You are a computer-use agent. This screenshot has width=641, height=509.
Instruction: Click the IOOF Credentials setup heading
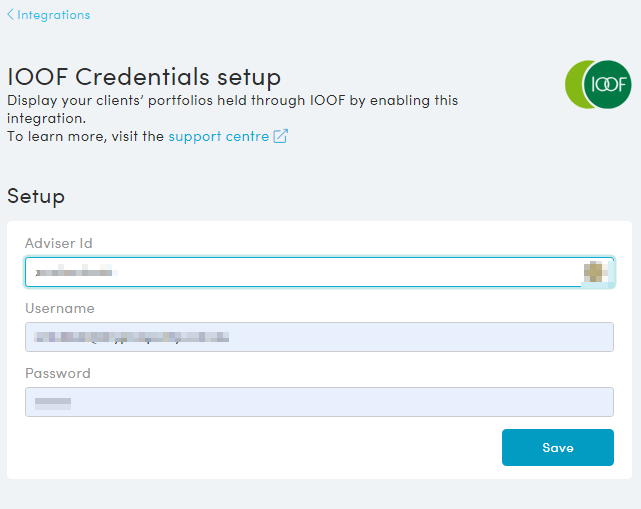[144, 77]
